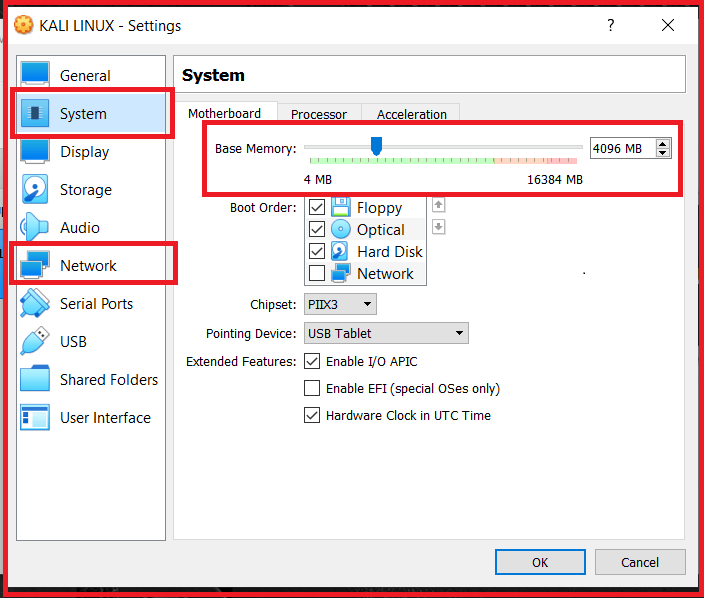The image size is (704, 598).
Task: Switch to the Acceleration tab
Action: tap(412, 114)
